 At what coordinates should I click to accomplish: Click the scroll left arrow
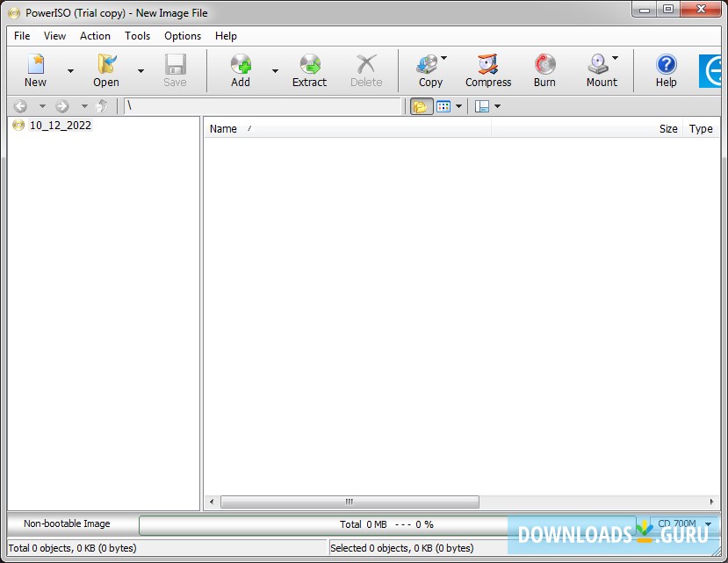point(212,502)
